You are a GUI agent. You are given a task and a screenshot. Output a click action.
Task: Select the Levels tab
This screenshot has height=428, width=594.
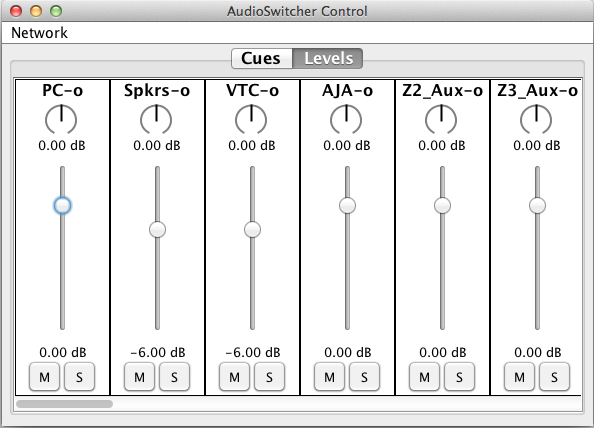coord(328,59)
